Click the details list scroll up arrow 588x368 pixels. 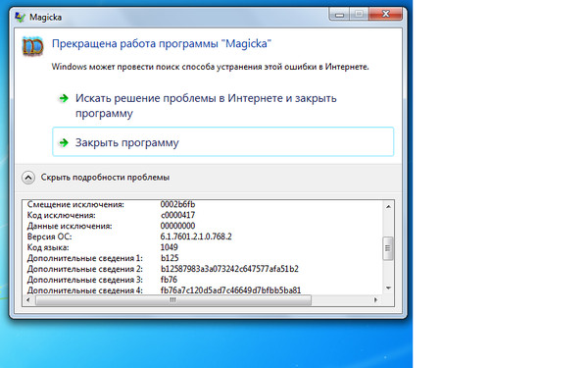pyautogui.click(x=388, y=206)
